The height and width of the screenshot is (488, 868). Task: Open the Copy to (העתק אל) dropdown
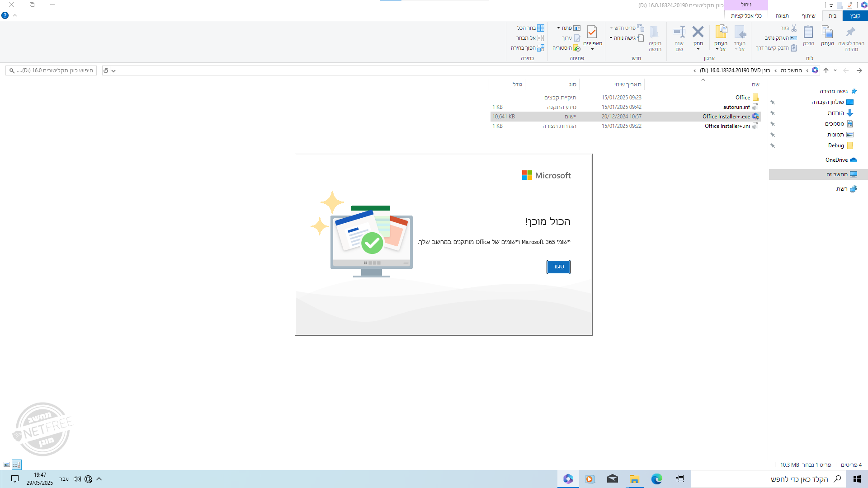click(x=721, y=47)
